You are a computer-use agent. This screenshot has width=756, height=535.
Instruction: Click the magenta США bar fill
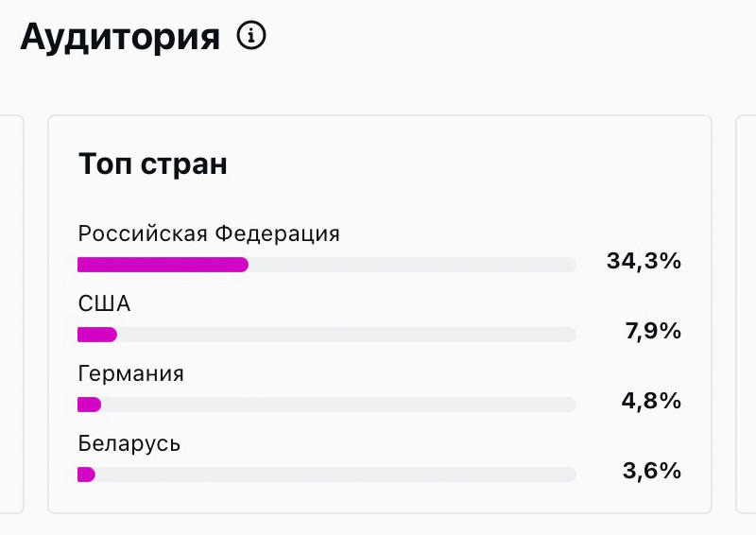point(96,335)
